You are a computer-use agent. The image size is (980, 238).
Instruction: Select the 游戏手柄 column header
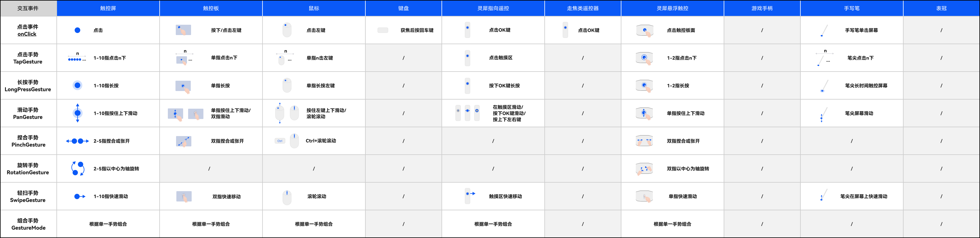[762, 8]
